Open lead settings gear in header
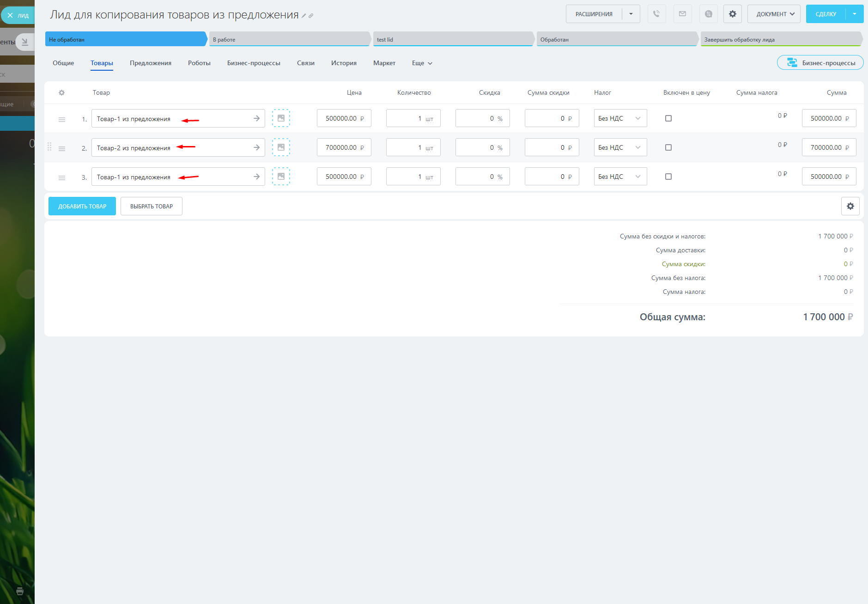 pyautogui.click(x=732, y=14)
